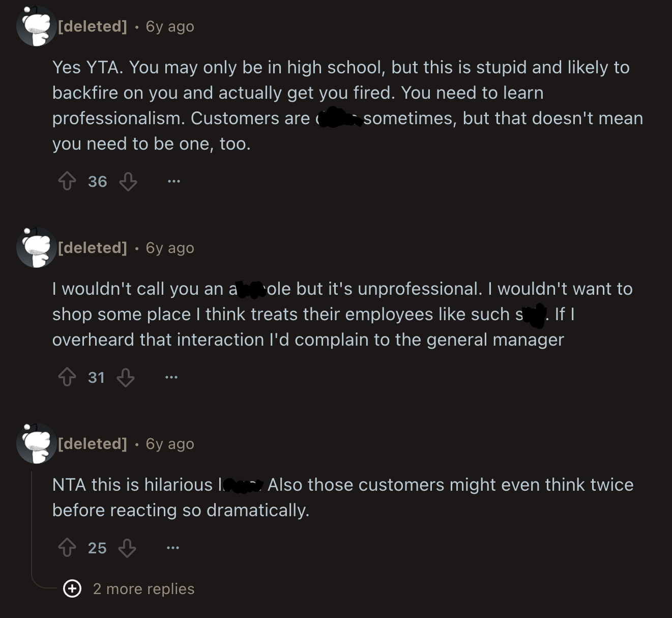The image size is (672, 618).
Task: Expand the 2 more replies thread
Action: (x=143, y=589)
